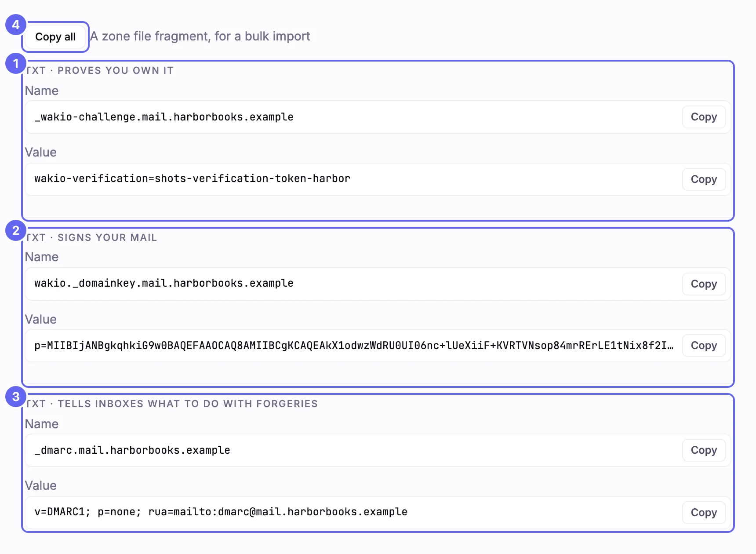Image resolution: width=756 pixels, height=554 pixels.
Task: Copy the wakio._domainkey record name
Action: pos(704,284)
